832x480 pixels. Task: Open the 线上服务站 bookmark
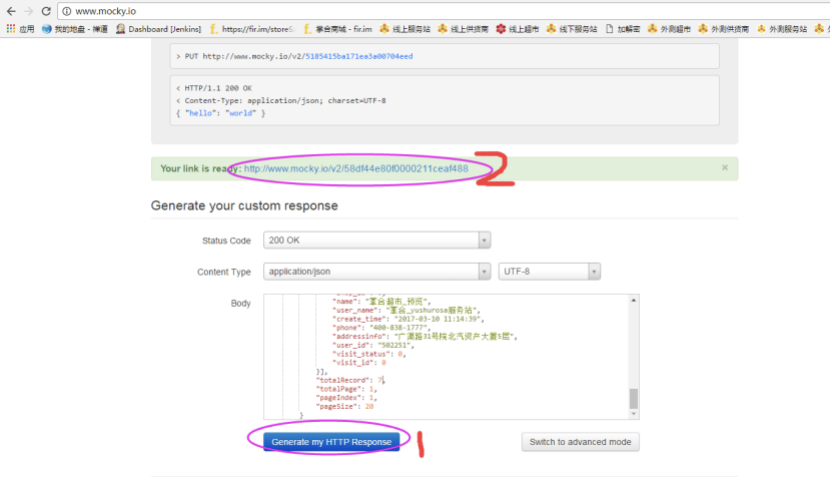pyautogui.click(x=405, y=29)
